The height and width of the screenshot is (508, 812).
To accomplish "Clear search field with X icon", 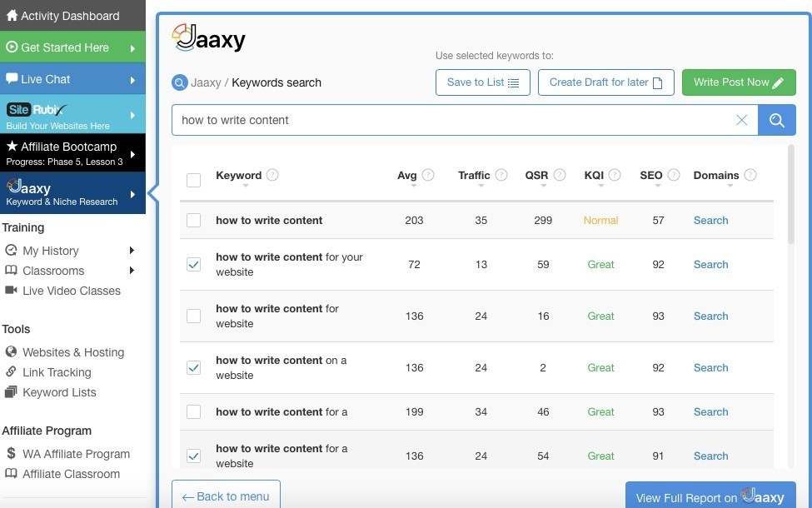I will (x=741, y=120).
